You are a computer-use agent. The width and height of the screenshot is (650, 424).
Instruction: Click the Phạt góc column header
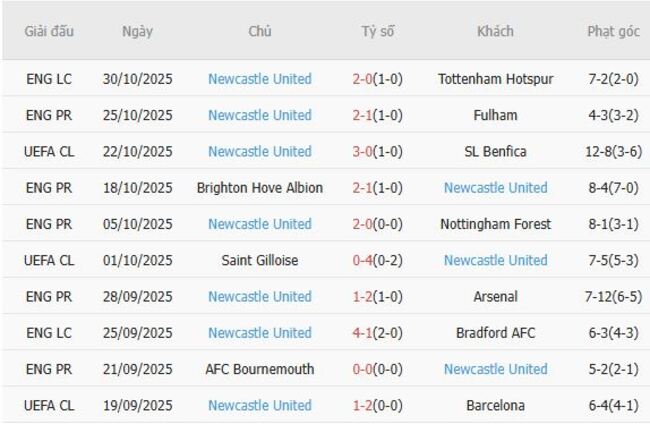tap(613, 31)
